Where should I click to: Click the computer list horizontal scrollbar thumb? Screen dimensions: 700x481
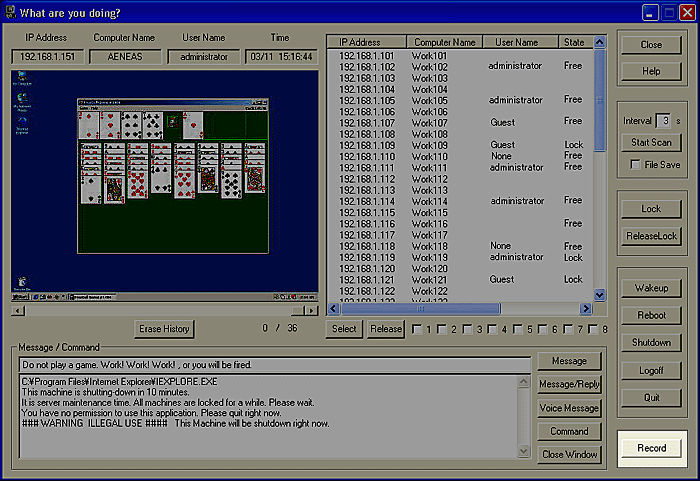point(421,309)
